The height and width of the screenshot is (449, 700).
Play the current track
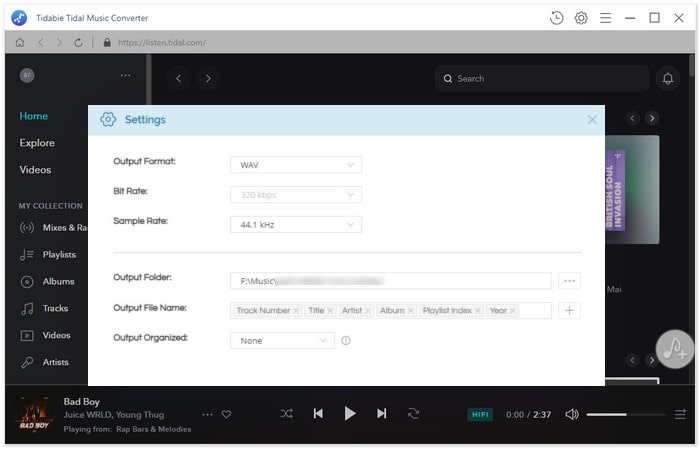(x=350, y=414)
